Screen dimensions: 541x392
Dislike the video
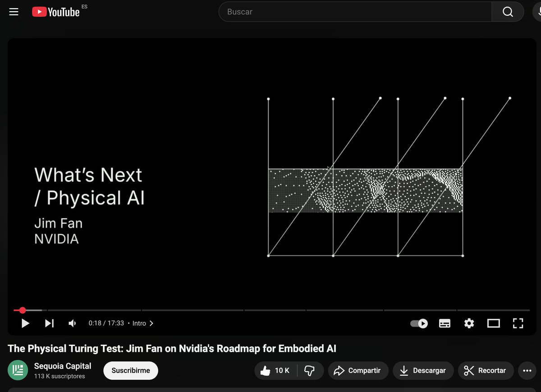tap(310, 370)
